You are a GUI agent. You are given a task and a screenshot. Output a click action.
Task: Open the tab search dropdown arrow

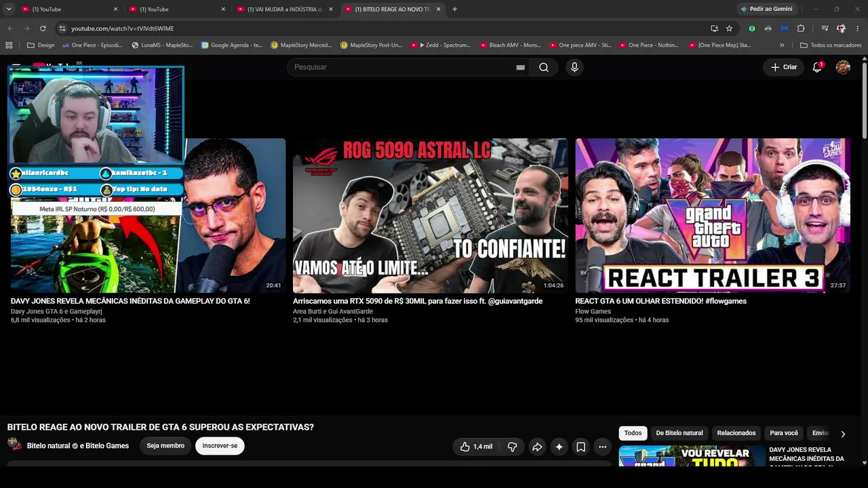pyautogui.click(x=8, y=9)
